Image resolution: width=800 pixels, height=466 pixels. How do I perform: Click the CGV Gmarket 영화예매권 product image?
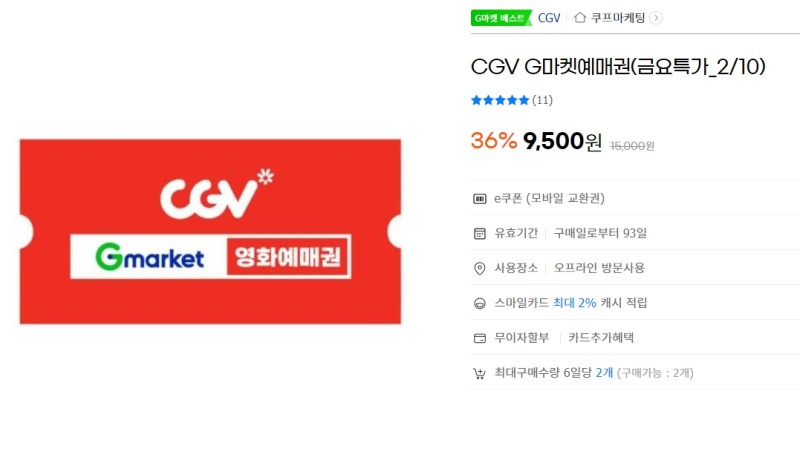[x=210, y=231]
